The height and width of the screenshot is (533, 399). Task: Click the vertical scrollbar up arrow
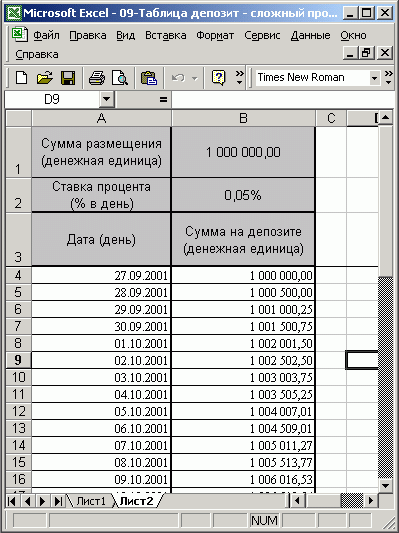385,118
